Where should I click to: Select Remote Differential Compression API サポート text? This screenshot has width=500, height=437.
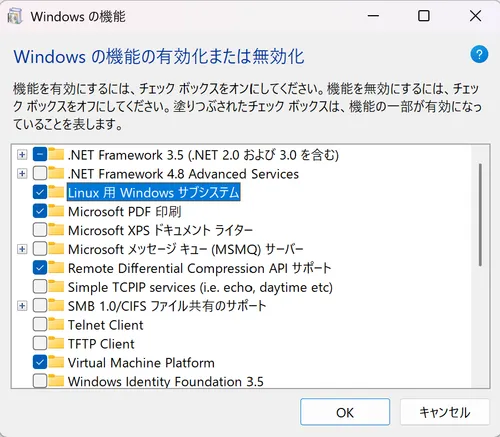click(199, 268)
